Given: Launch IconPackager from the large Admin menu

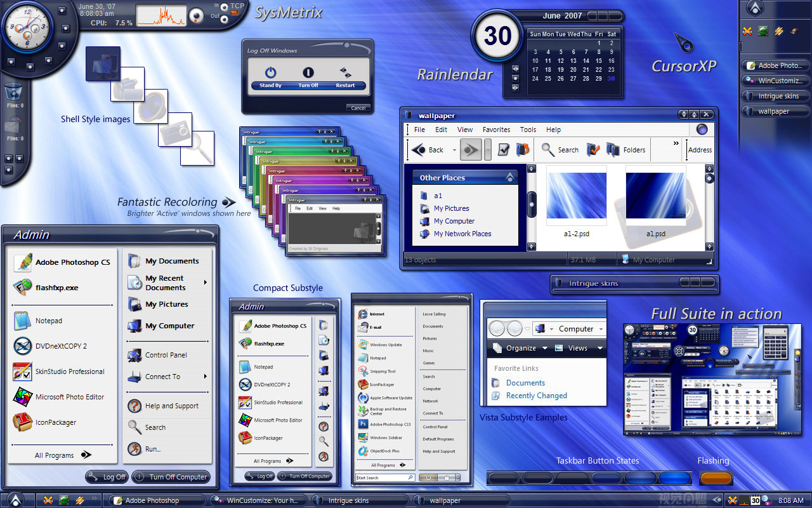Looking at the screenshot, I should click(45, 422).
